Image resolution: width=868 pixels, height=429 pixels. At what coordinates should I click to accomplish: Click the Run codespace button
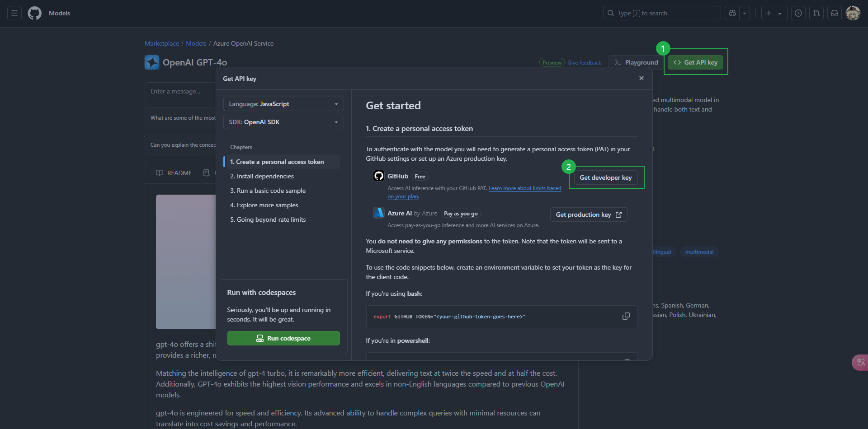283,338
